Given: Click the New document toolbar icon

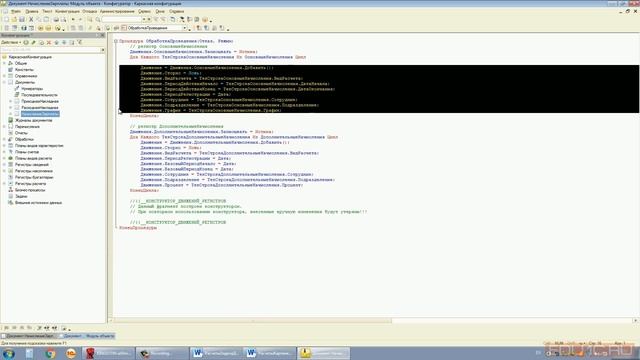Looking at the screenshot, I should click(6, 20).
